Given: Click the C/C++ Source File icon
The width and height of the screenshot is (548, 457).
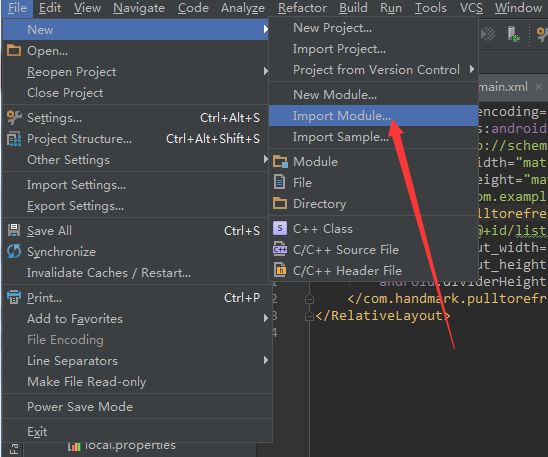Looking at the screenshot, I should click(x=280, y=249).
